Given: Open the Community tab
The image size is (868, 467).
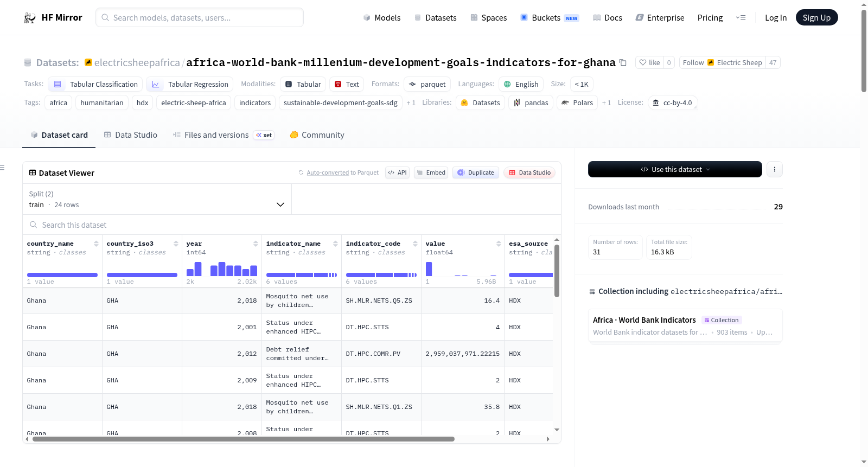Looking at the screenshot, I should coord(317,135).
